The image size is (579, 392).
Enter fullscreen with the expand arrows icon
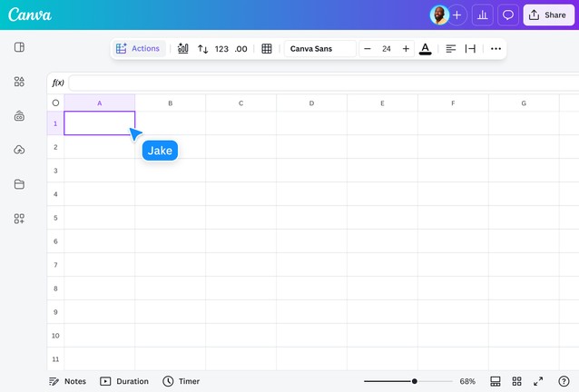[538, 381]
